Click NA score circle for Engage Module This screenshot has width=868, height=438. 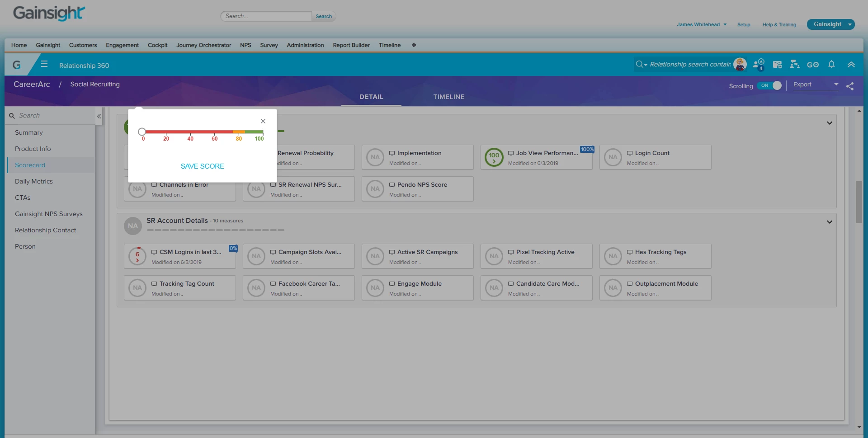point(375,288)
